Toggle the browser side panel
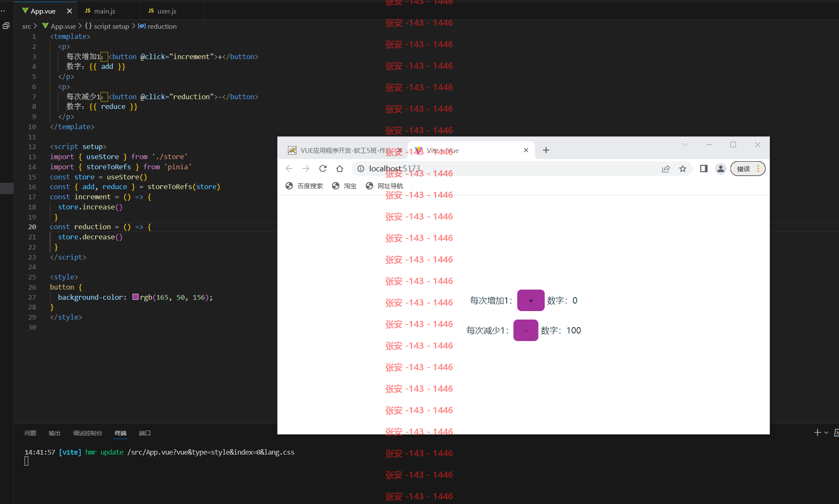This screenshot has width=839, height=504. point(704,169)
